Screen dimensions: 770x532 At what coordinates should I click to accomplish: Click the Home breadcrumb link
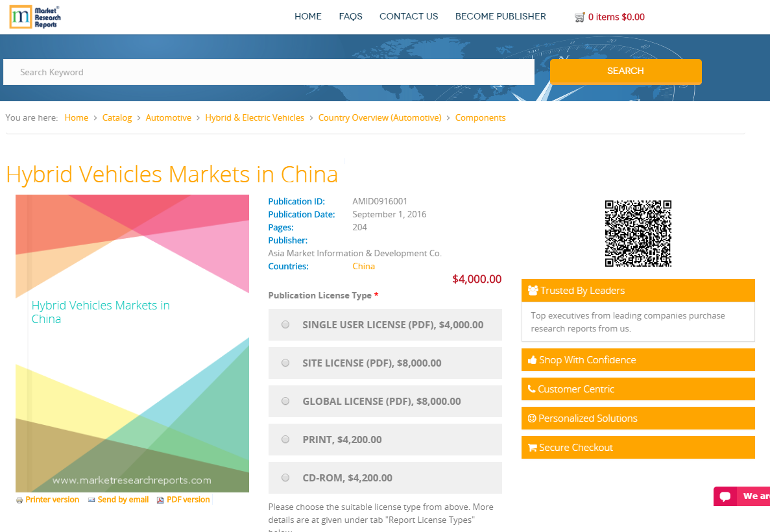click(76, 117)
